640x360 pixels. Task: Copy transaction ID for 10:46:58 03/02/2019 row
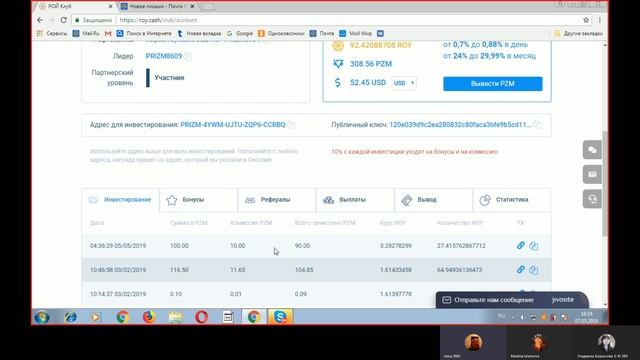pyautogui.click(x=533, y=270)
